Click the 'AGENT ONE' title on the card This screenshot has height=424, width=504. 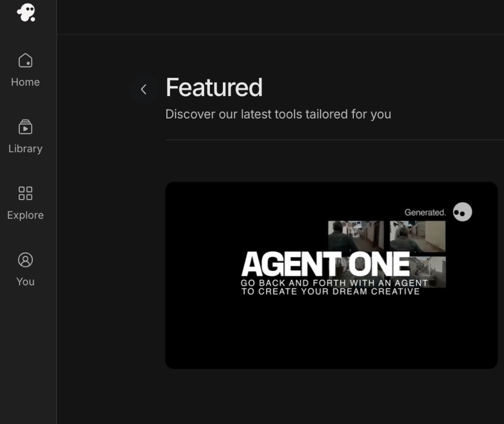326,264
